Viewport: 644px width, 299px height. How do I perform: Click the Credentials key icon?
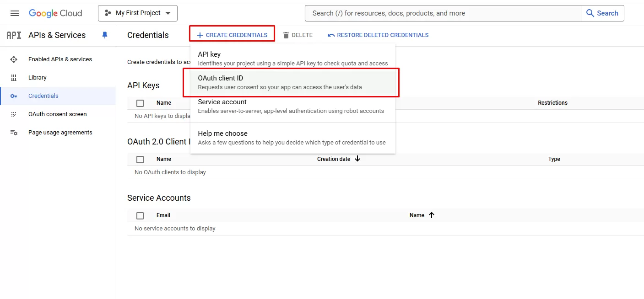tap(14, 96)
